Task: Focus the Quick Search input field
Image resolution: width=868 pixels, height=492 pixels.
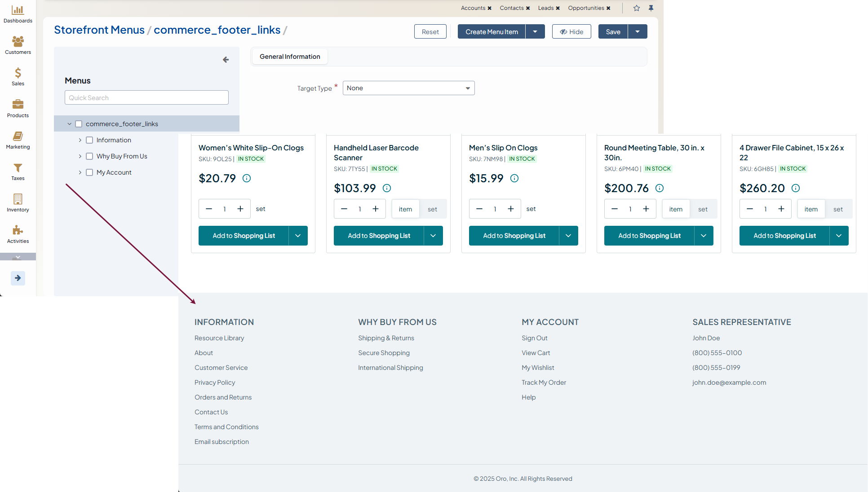Action: coord(146,97)
